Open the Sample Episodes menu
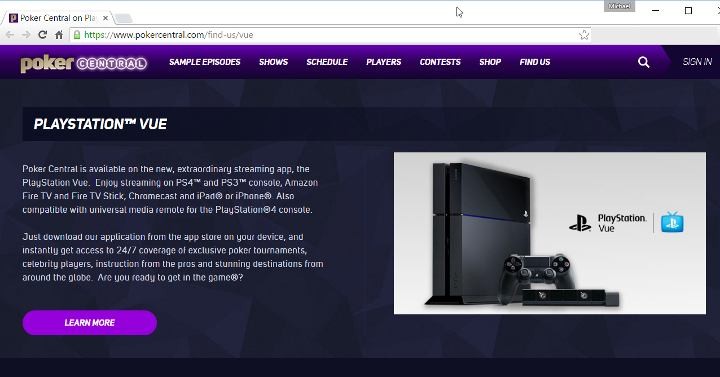 205,62
